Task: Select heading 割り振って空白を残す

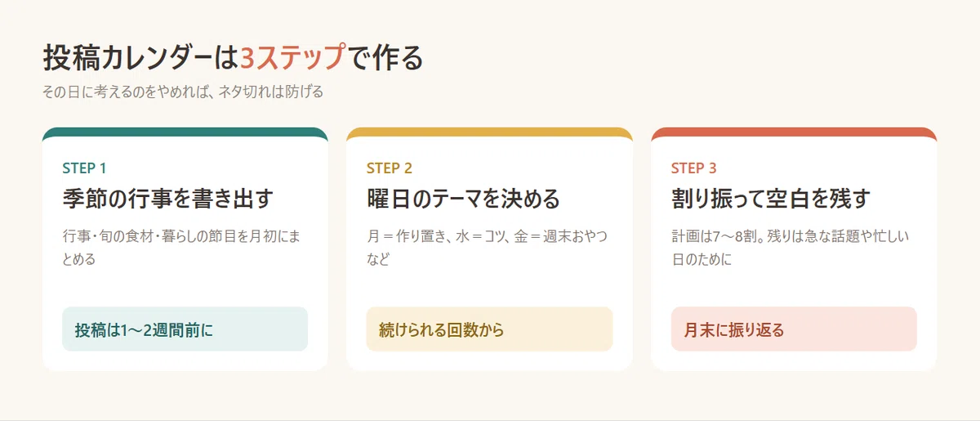Action: [x=771, y=199]
